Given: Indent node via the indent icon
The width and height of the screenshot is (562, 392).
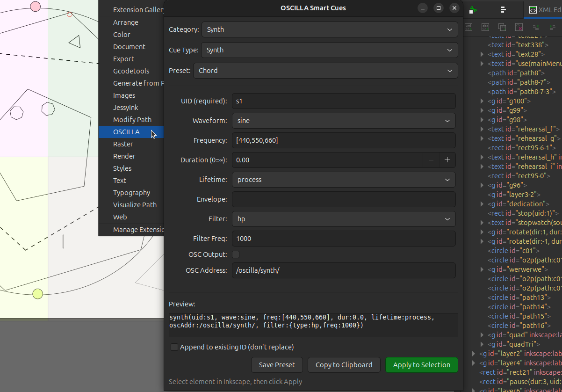Looking at the screenshot, I should pyautogui.click(x=552, y=27).
